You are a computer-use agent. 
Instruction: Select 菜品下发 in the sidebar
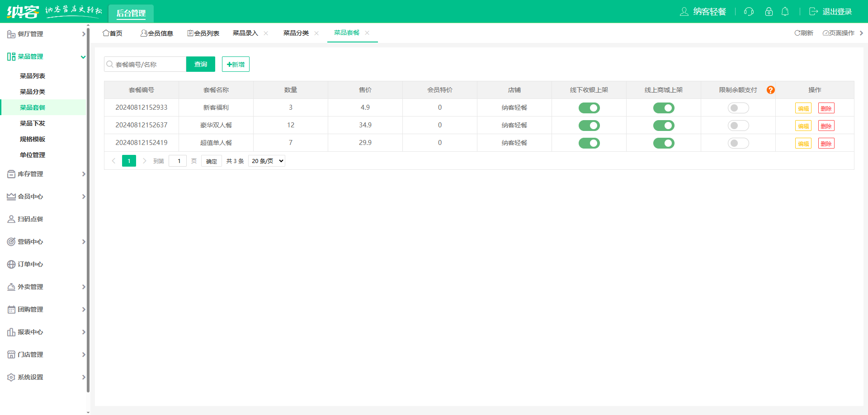click(33, 123)
